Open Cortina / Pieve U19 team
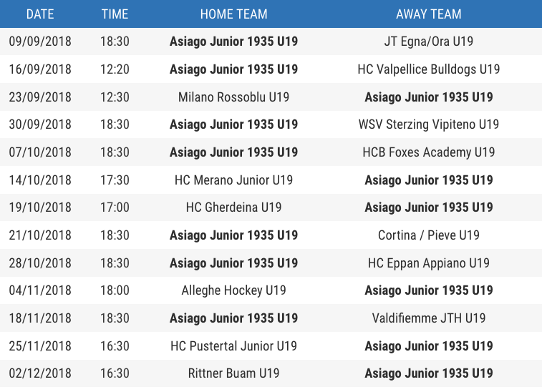Screen dimensions: 542x392 click(x=429, y=235)
